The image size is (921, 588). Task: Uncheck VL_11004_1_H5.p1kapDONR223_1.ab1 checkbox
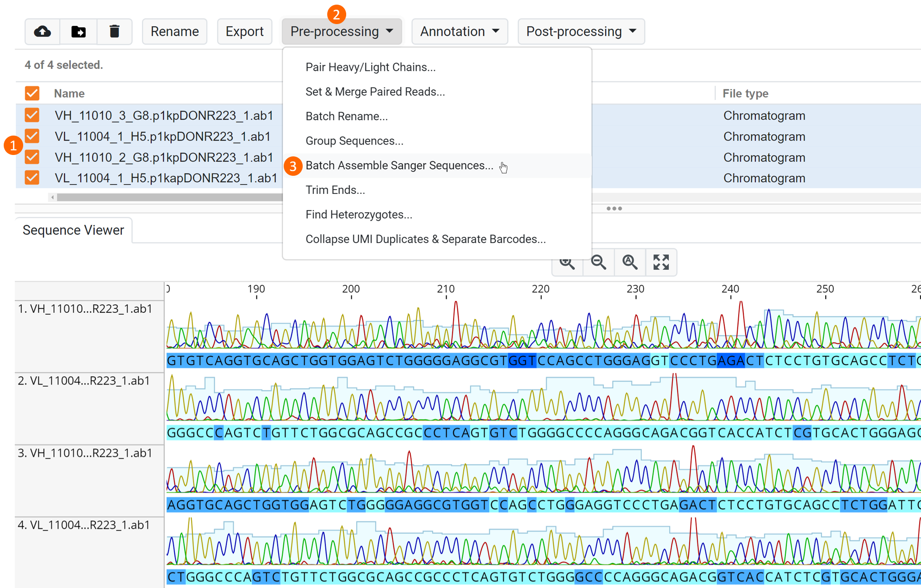tap(32, 178)
